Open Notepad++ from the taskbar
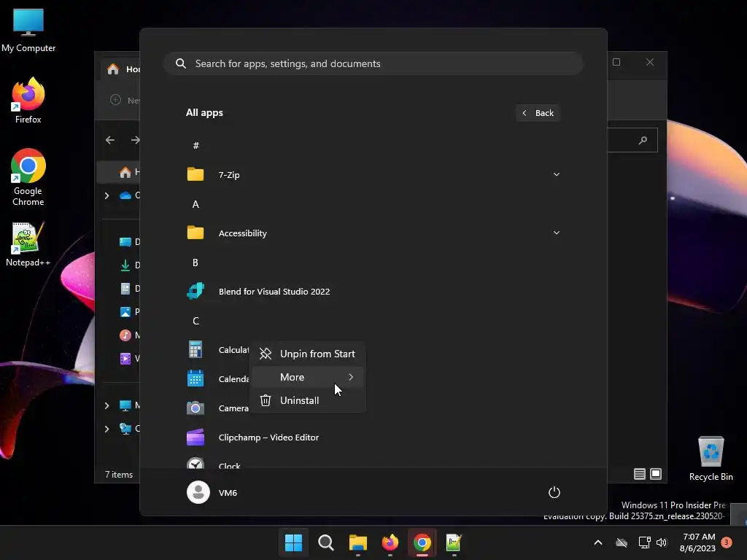 454,542
